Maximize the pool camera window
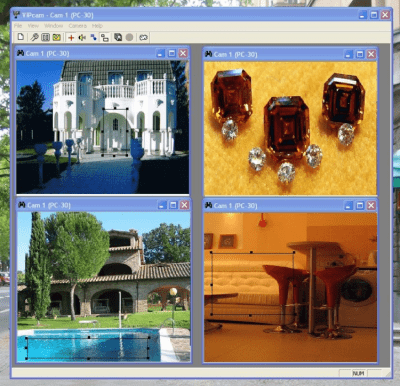The image size is (400, 386). 173,205
